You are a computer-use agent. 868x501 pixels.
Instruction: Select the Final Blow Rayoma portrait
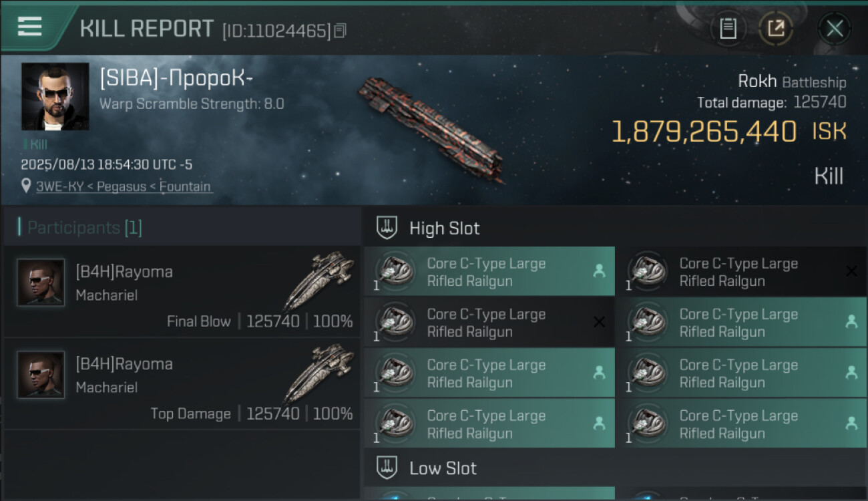[x=41, y=283]
